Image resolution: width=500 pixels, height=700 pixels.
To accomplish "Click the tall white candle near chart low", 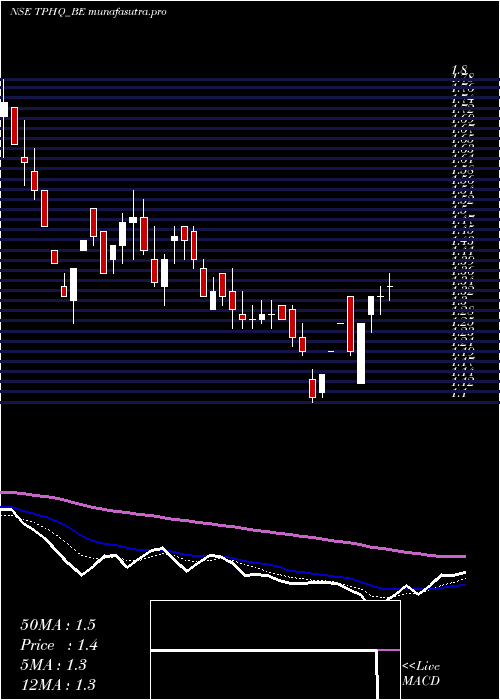I will 361,353.
